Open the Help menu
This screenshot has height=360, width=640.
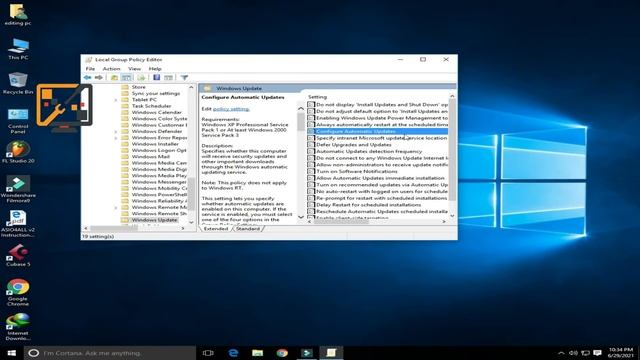point(155,69)
